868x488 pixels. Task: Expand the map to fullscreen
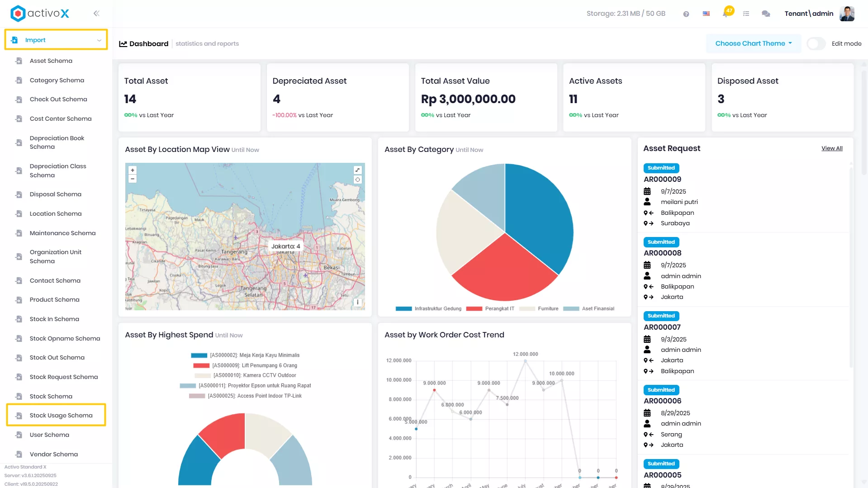click(x=358, y=170)
